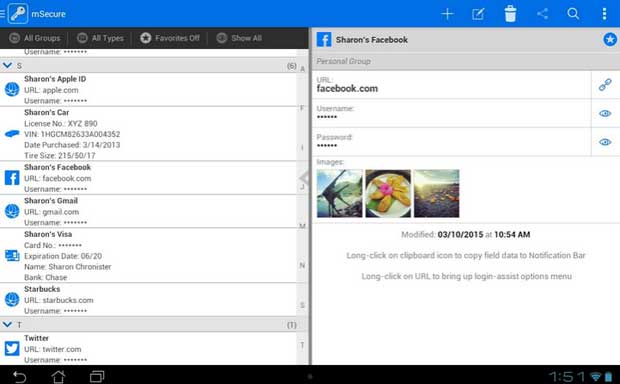The width and height of the screenshot is (620, 384).
Task: Click the facebook.com URL value
Action: coord(347,89)
